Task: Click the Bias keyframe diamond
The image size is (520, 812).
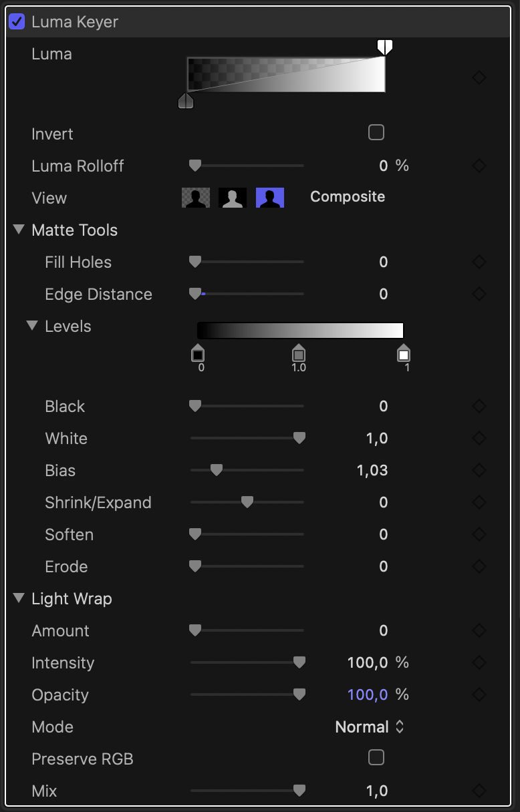Action: [x=479, y=470]
